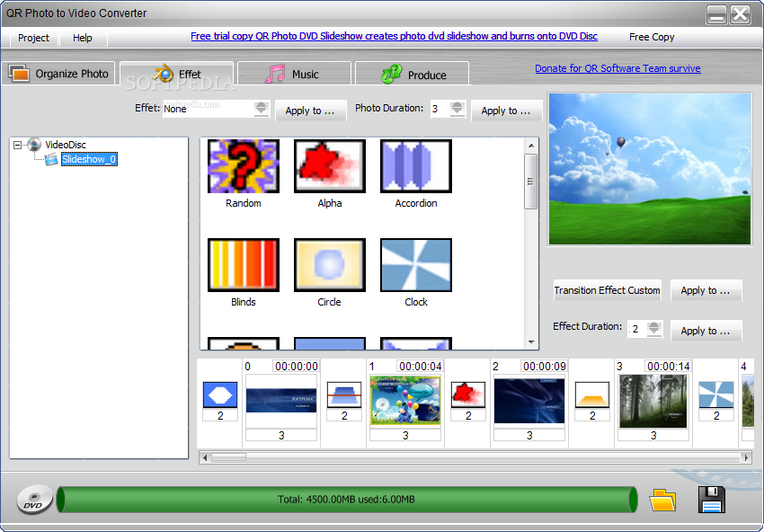Open the Help menu
Image resolution: width=764 pixels, height=532 pixels.
click(x=83, y=38)
